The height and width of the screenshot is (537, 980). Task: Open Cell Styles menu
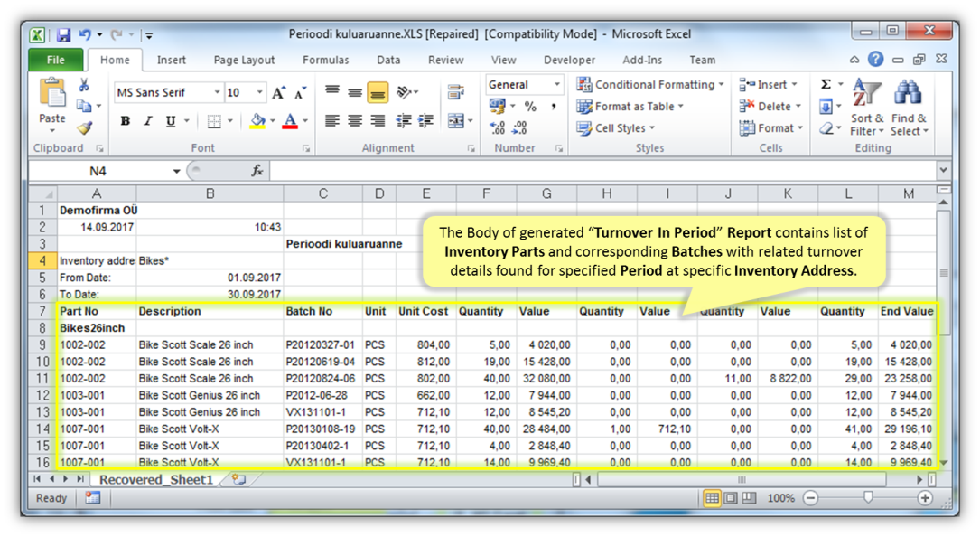(x=616, y=128)
